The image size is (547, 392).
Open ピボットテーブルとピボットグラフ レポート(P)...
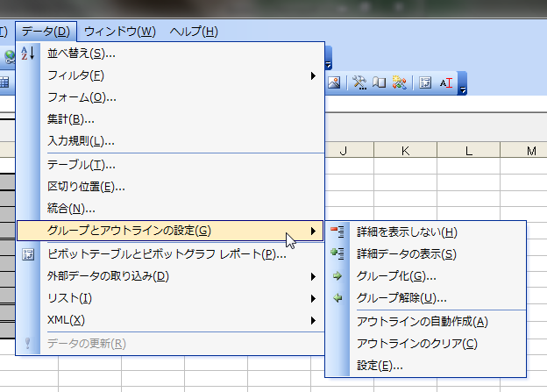pos(171,254)
